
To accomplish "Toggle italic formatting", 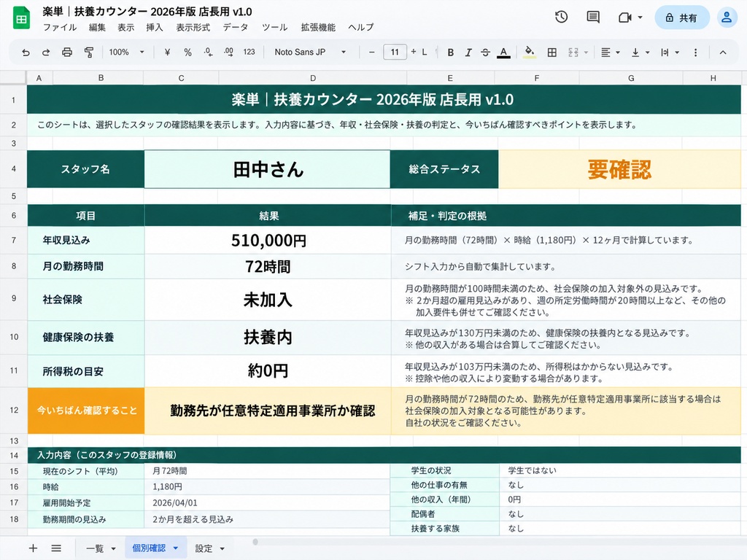I will pyautogui.click(x=468, y=52).
